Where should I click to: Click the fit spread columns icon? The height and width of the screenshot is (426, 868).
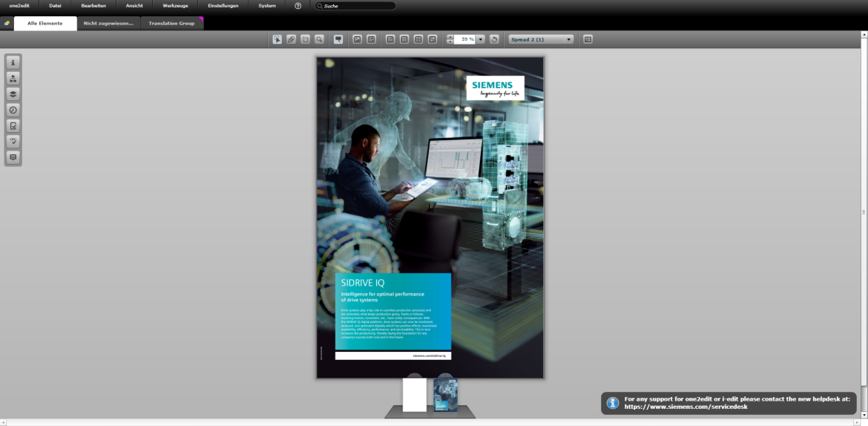pos(404,39)
